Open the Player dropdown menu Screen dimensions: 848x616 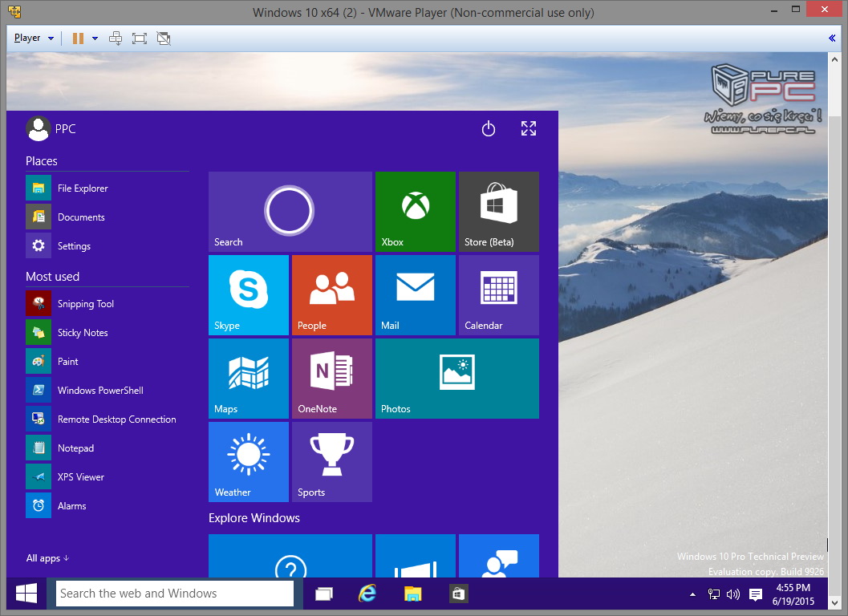pos(34,38)
